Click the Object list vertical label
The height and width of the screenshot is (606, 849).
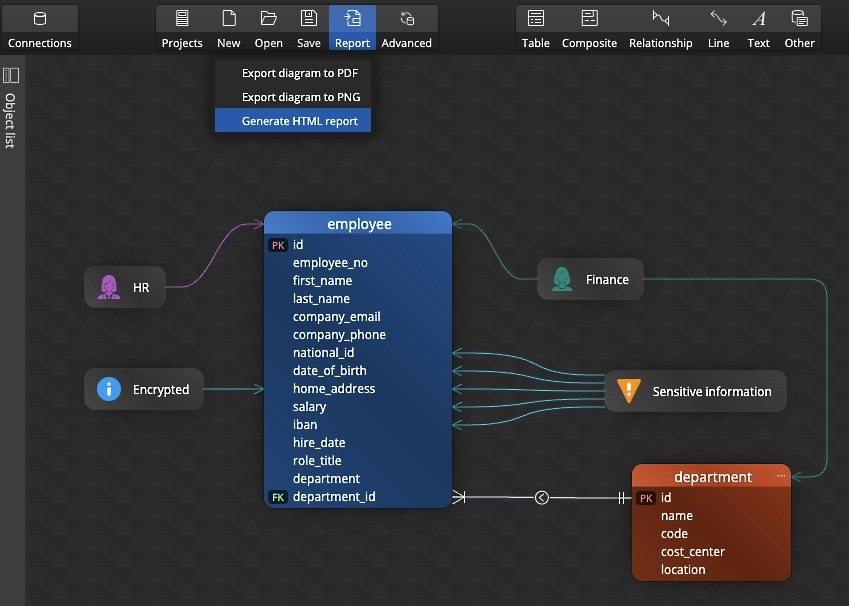(10, 121)
